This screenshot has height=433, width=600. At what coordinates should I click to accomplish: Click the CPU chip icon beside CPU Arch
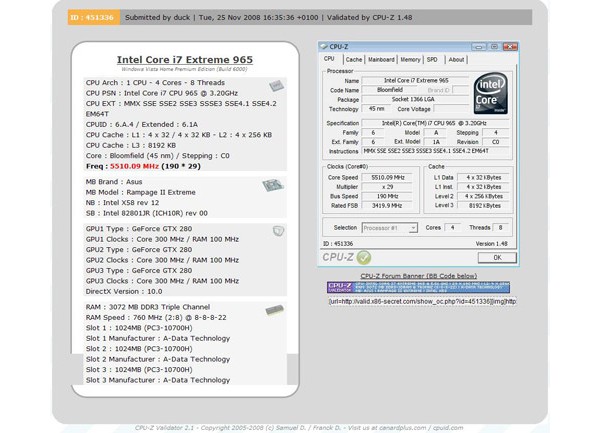point(276,85)
